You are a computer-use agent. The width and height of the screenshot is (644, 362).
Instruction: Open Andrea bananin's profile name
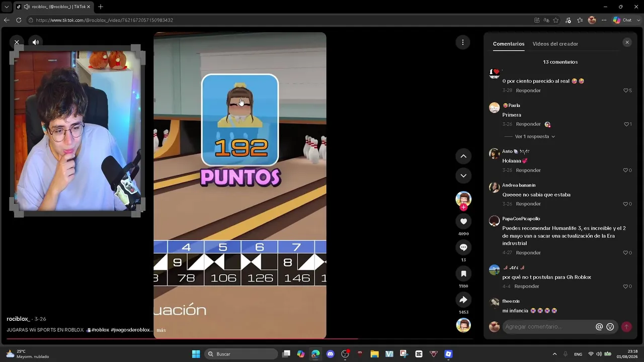point(519,186)
